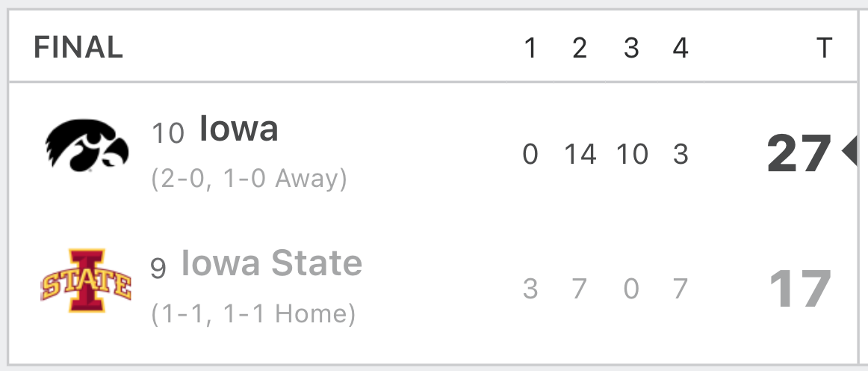Click Iowa's third quarter score 10
The height and width of the screenshot is (371, 868).
pos(632,153)
